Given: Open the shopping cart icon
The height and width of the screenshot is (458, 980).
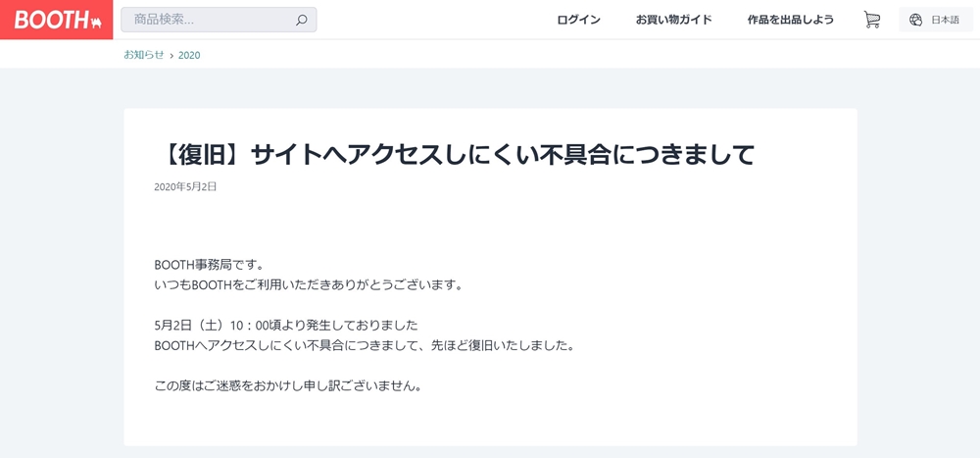Looking at the screenshot, I should pyautogui.click(x=871, y=20).
